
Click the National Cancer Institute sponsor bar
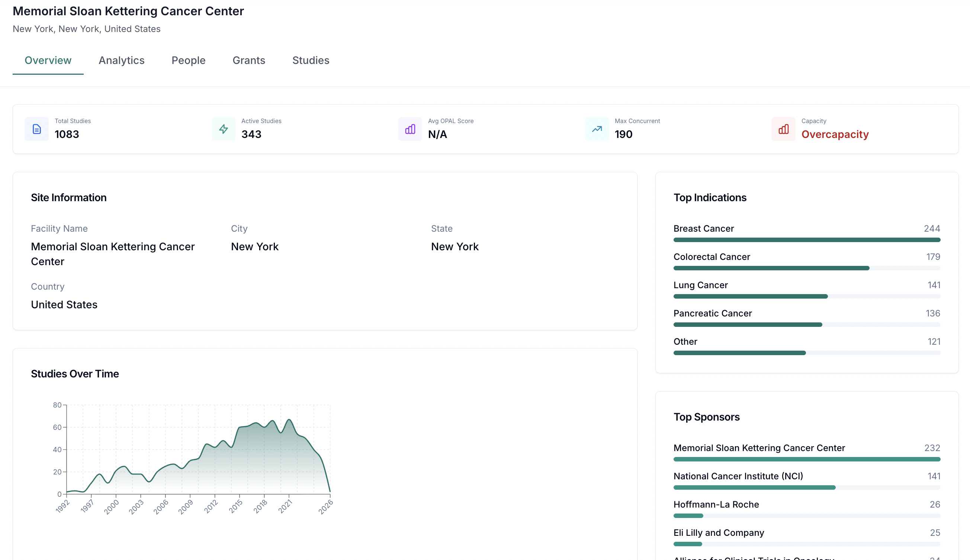(807, 488)
